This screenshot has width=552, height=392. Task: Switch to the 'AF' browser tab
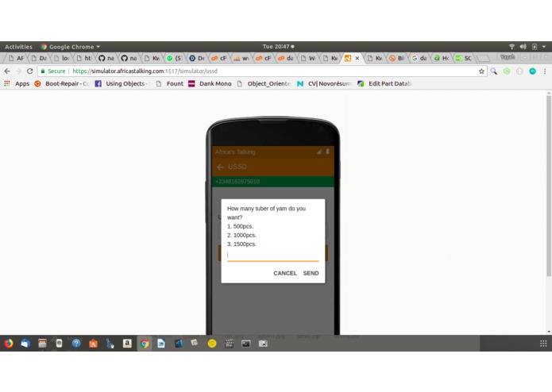click(x=16, y=59)
